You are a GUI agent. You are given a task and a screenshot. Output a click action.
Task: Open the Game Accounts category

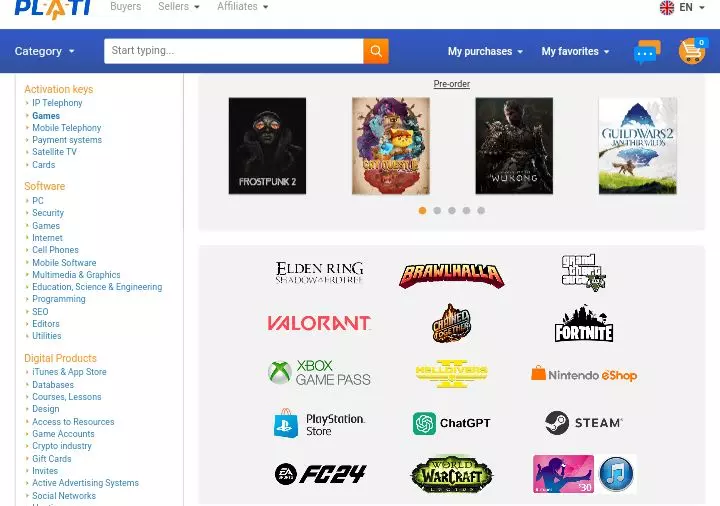click(x=63, y=433)
